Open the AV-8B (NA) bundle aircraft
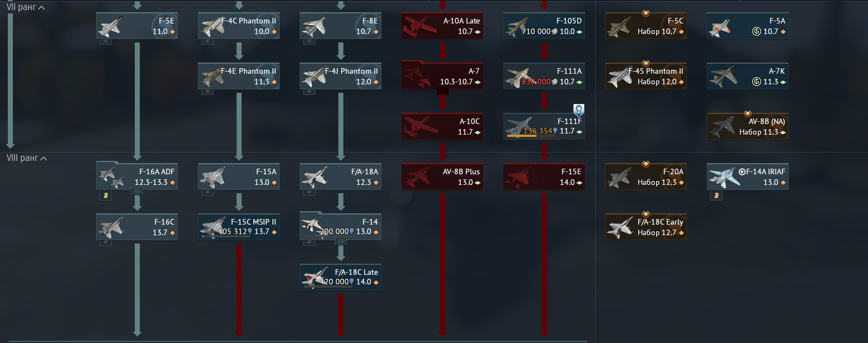Image resolution: width=868 pixels, height=343 pixels. [x=748, y=126]
